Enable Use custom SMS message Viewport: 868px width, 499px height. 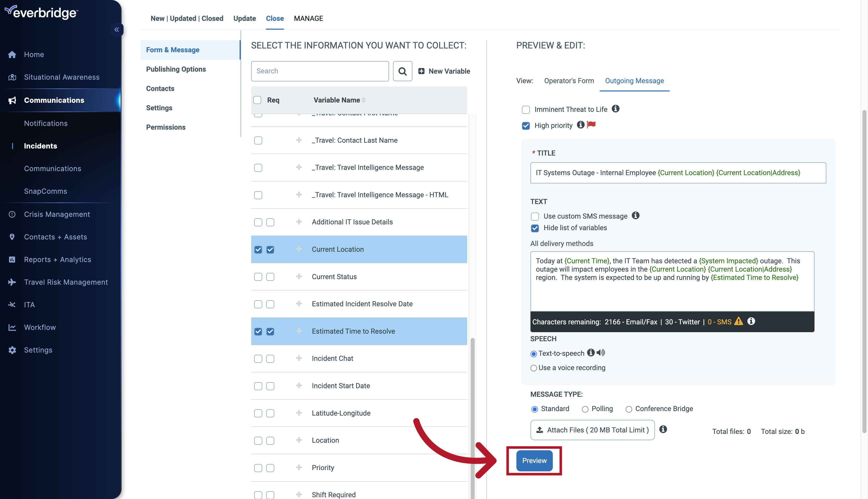point(535,216)
